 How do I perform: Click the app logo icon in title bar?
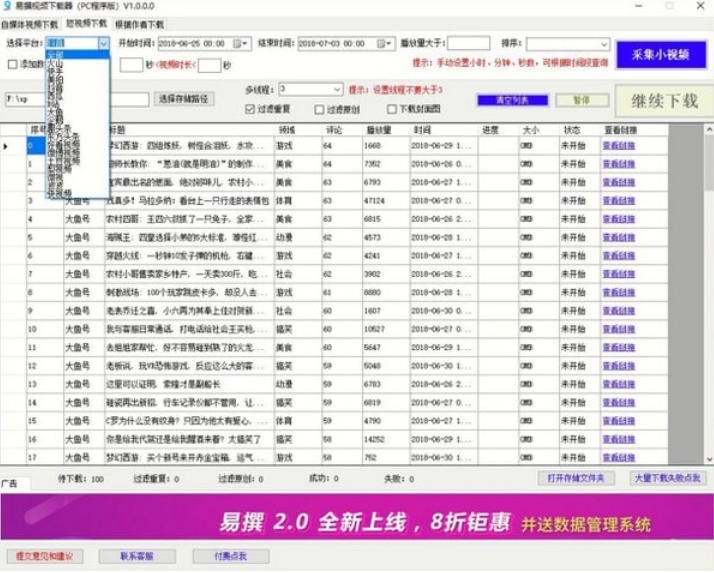point(7,6)
